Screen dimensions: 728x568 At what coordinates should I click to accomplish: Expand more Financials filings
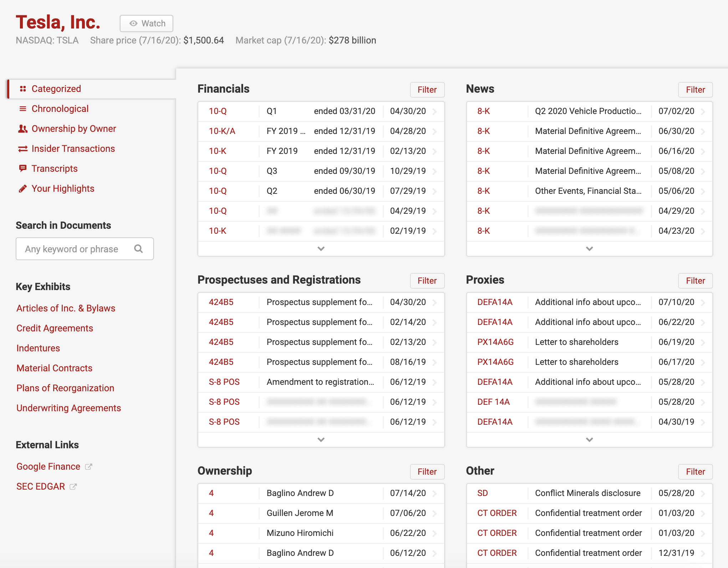point(321,249)
